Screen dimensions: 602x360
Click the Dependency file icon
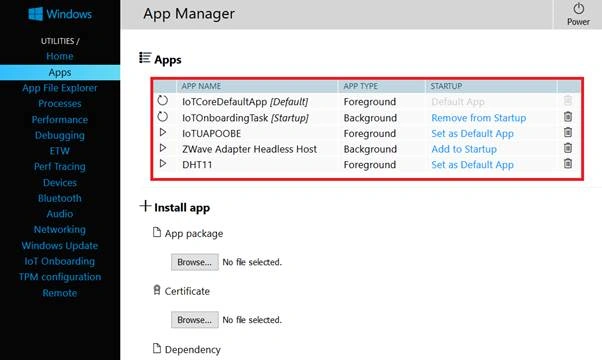[x=157, y=348]
